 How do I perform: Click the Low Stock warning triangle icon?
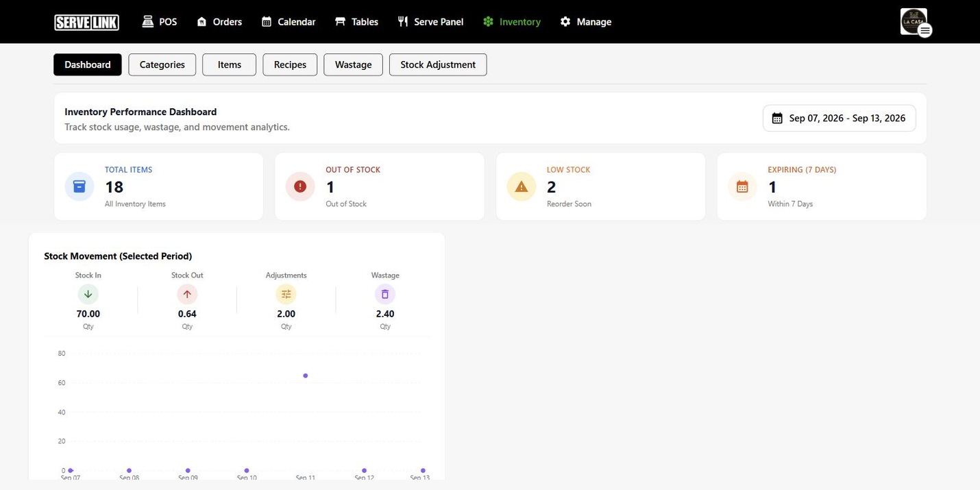click(522, 186)
